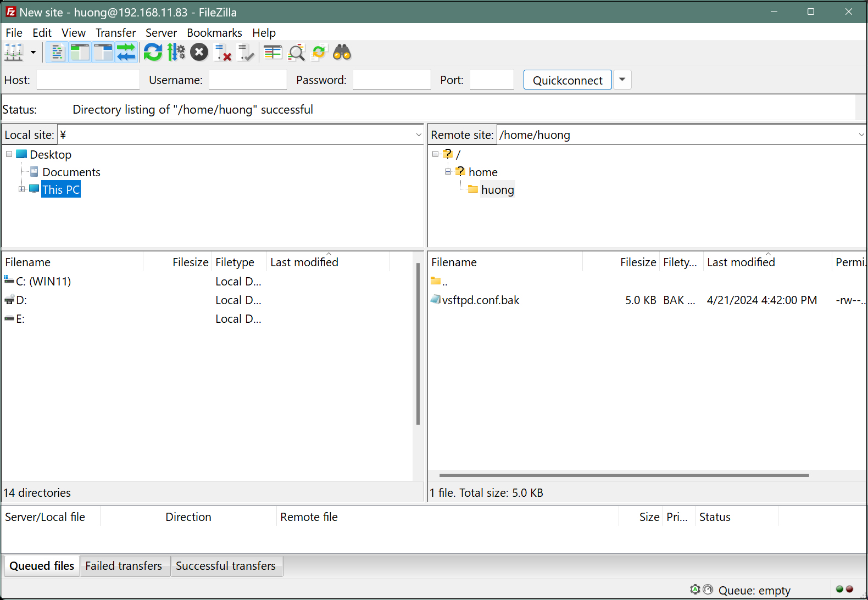Select Desktop in local tree
This screenshot has width=868, height=600.
pyautogui.click(x=51, y=155)
